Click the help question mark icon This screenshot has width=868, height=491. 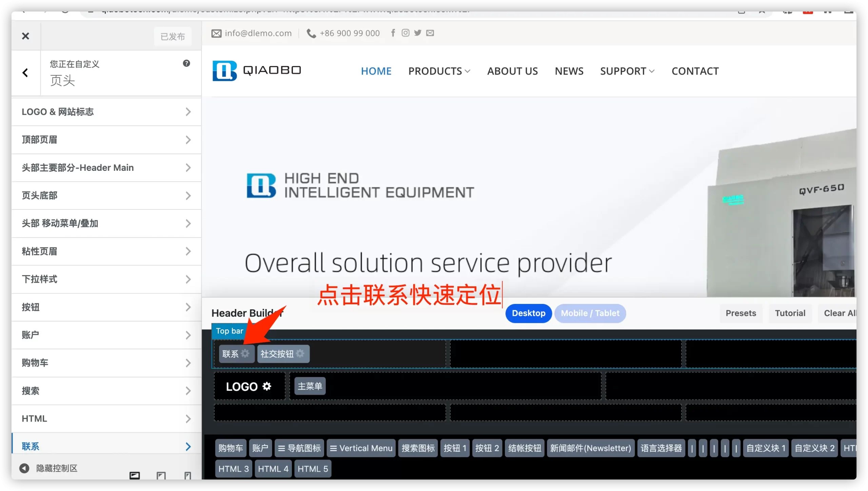(x=186, y=63)
